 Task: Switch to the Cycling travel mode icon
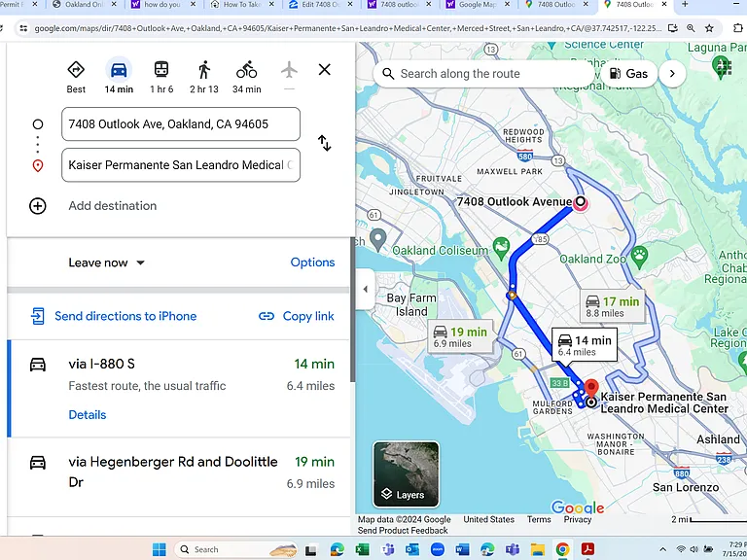point(246,70)
